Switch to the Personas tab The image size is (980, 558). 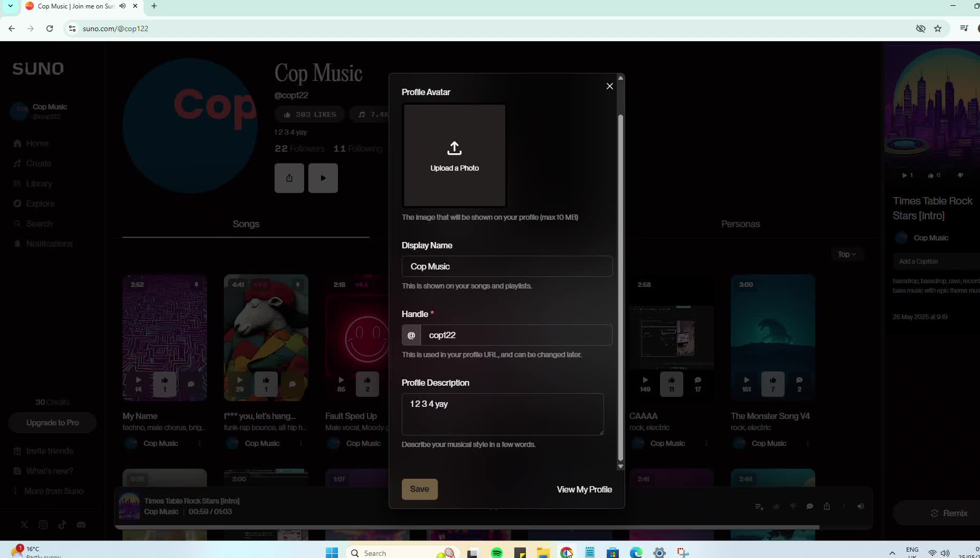[x=740, y=224]
